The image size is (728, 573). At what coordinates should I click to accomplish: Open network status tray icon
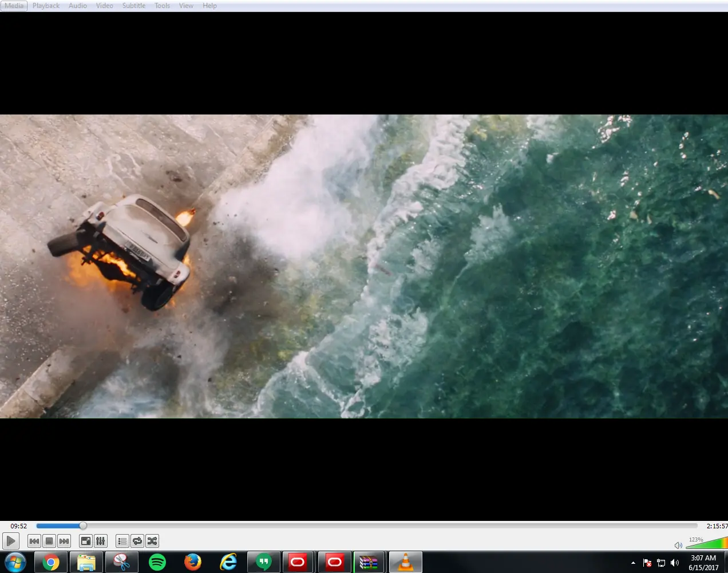pos(661,563)
